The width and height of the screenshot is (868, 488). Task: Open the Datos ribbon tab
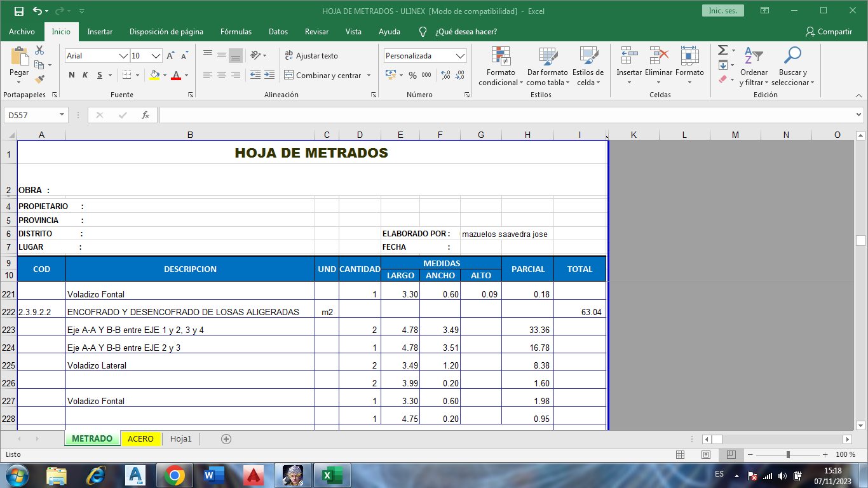coord(278,32)
